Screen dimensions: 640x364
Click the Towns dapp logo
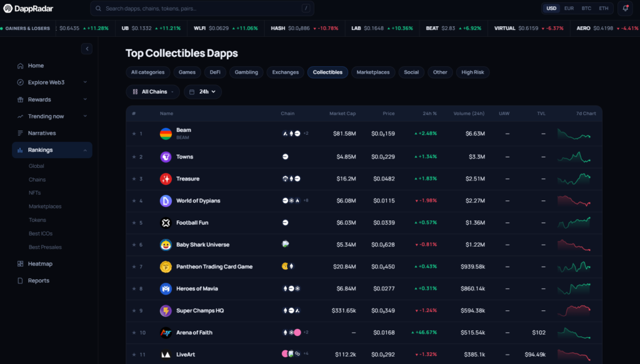166,157
